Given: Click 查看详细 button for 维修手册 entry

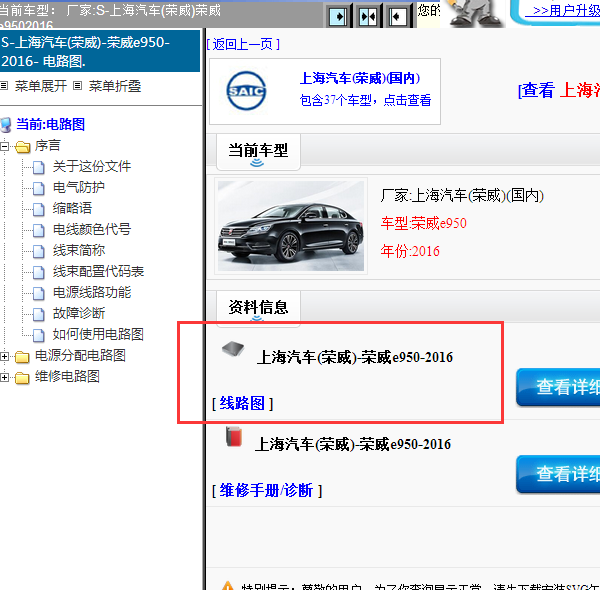Looking at the screenshot, I should tap(558, 474).
